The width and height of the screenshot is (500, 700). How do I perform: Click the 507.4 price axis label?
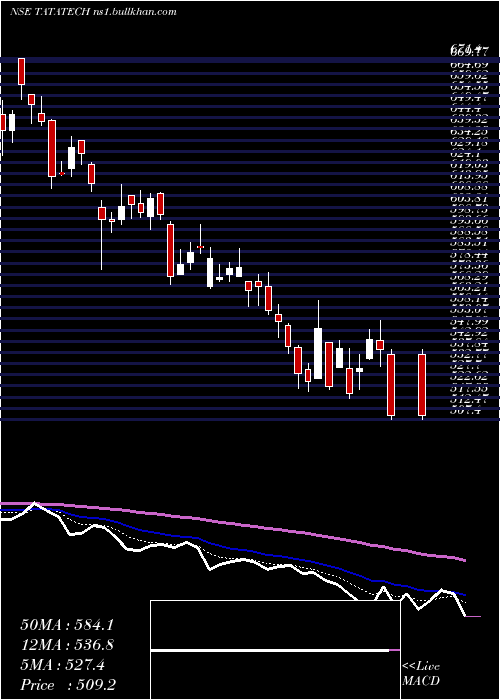(465, 411)
